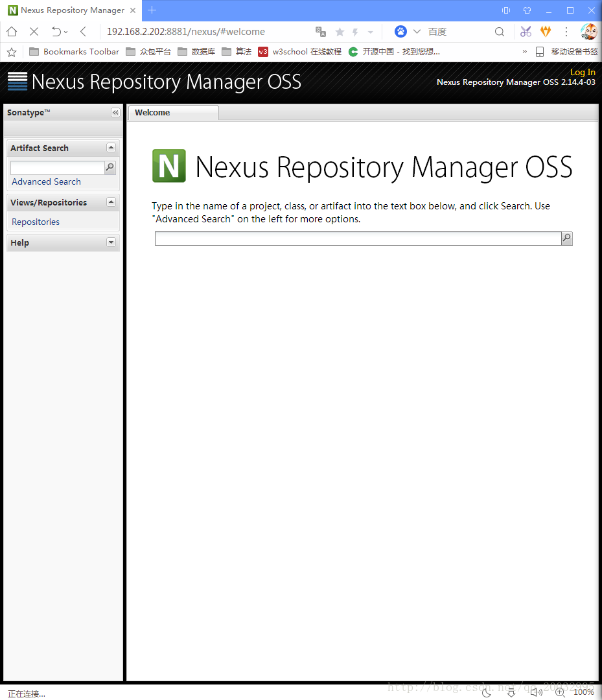Open the Repositories link
The width and height of the screenshot is (602, 700).
36,222
